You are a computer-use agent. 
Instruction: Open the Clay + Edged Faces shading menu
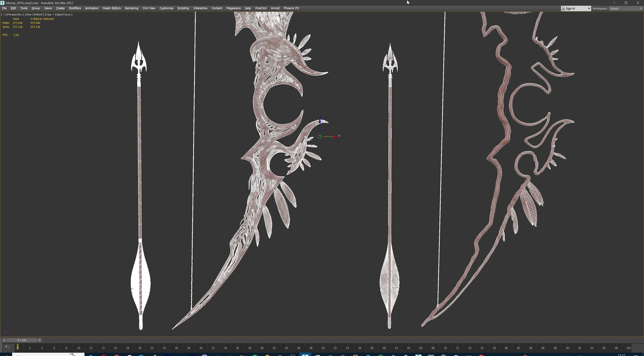tap(59, 14)
